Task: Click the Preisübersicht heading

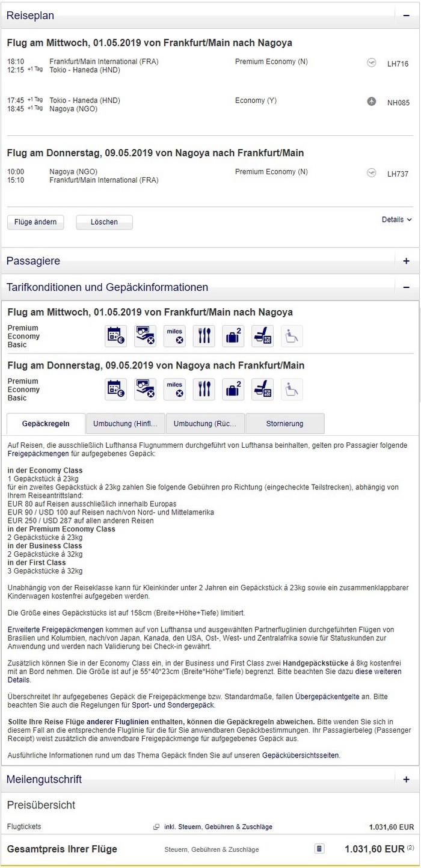Action: pos(41,805)
